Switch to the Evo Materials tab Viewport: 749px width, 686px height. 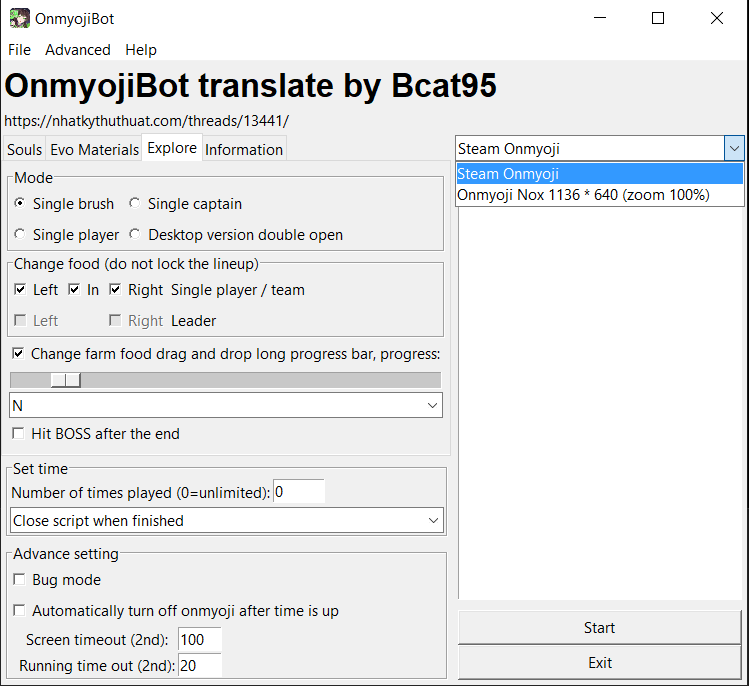(95, 150)
